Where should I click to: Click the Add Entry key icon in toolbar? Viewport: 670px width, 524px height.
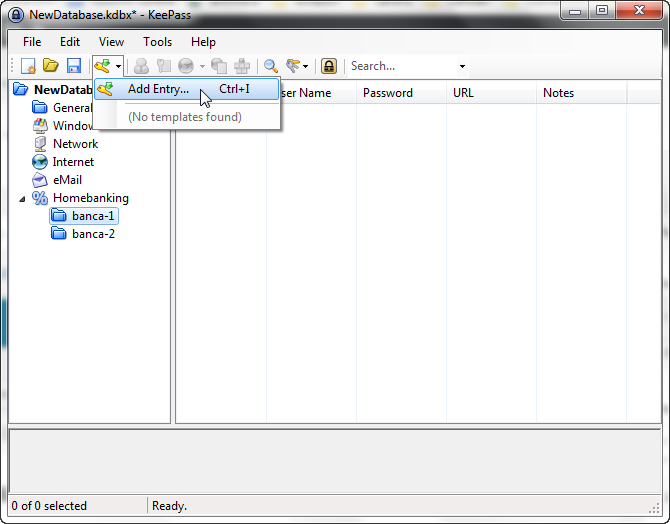point(102,67)
